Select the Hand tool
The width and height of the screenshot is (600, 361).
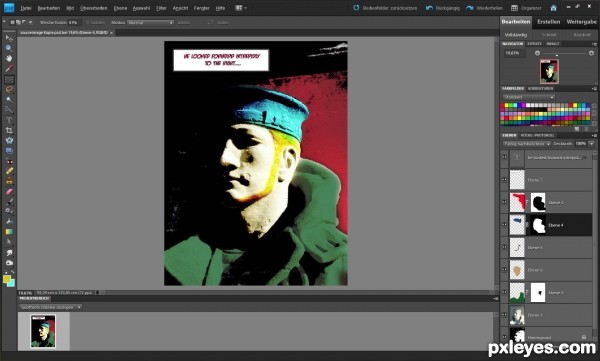click(x=9, y=58)
